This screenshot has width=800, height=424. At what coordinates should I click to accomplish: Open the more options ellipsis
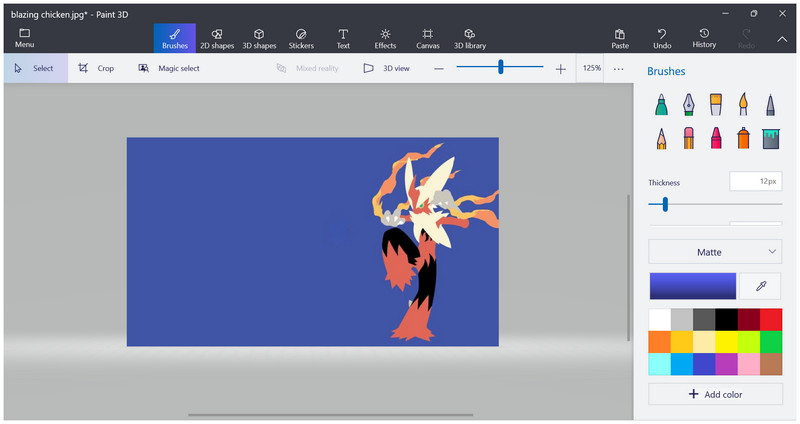[618, 68]
